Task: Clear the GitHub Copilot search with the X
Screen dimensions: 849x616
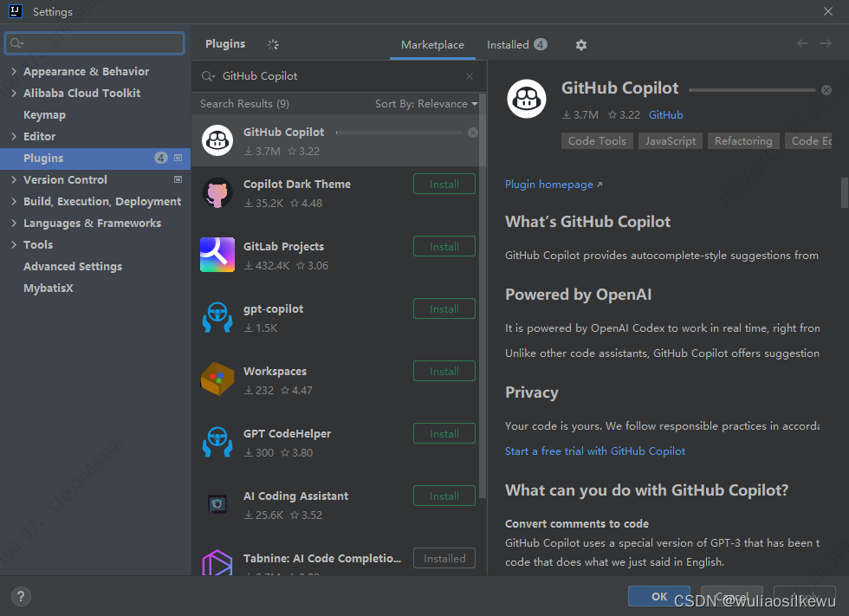Action: tap(469, 76)
